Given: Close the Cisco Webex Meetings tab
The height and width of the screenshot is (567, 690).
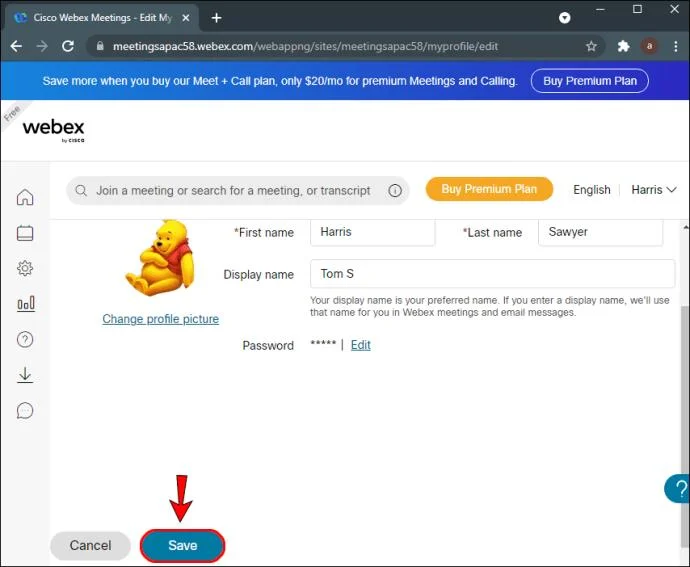Looking at the screenshot, I should click(x=186, y=18).
